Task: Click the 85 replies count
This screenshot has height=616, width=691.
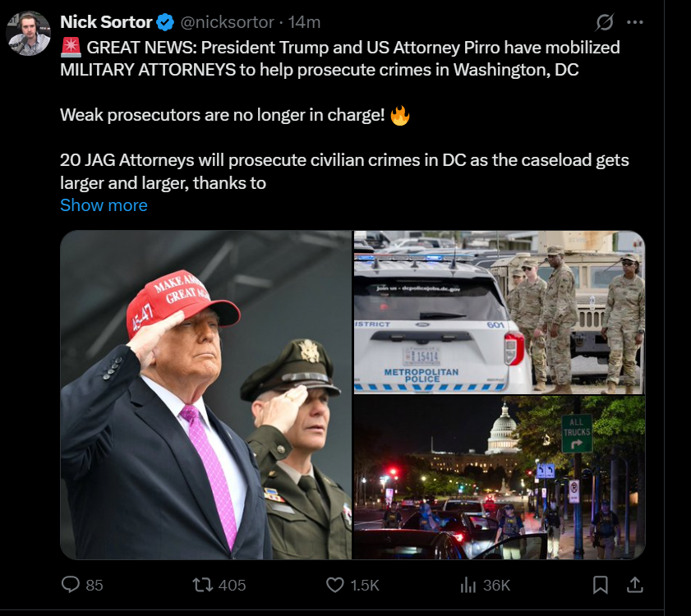Action: [94, 585]
